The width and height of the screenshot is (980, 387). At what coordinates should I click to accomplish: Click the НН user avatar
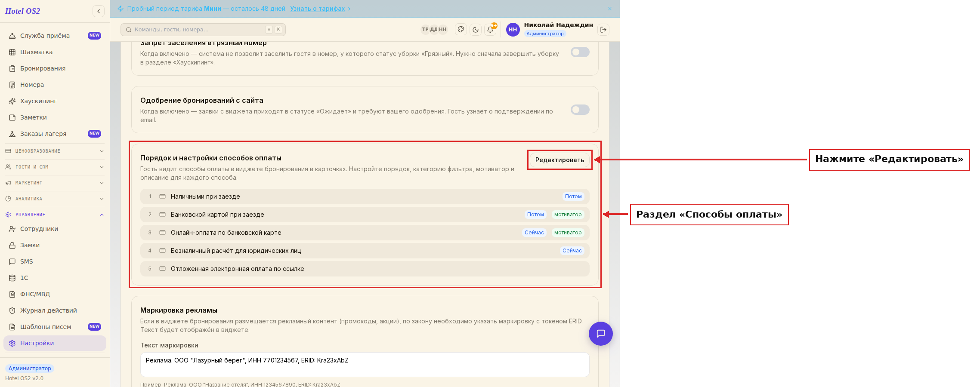[x=513, y=30]
